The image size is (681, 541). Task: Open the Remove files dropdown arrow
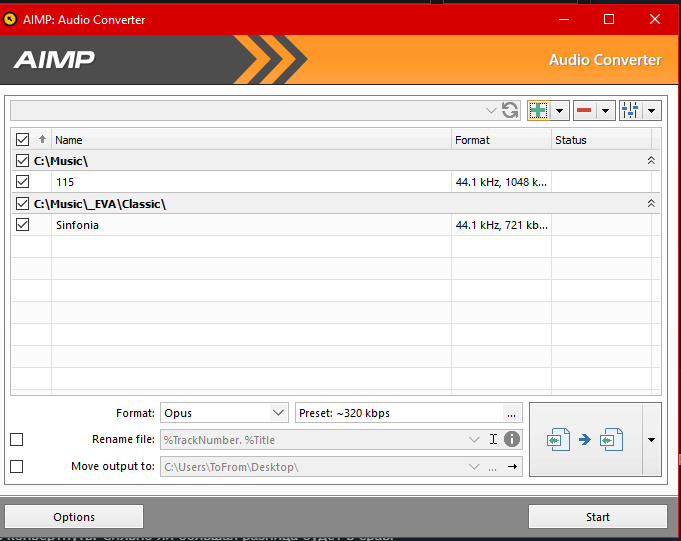tap(605, 111)
